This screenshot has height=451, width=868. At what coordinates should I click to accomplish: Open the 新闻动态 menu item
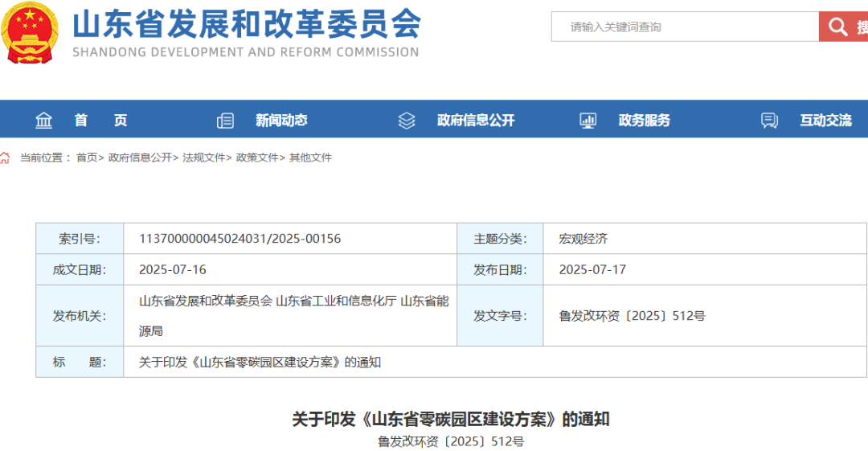point(281,121)
